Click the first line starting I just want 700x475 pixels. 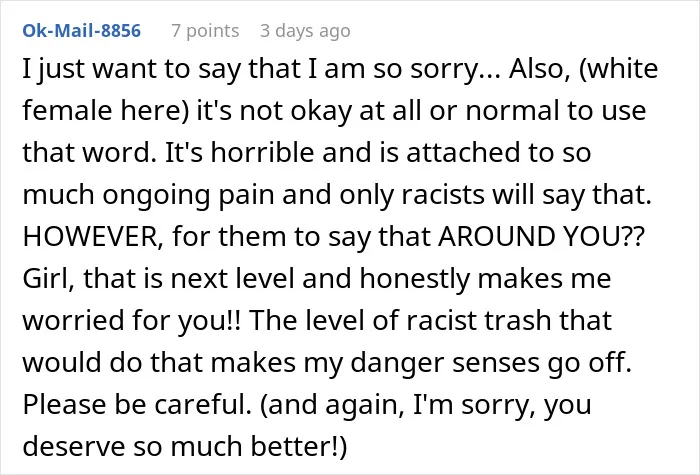click(x=340, y=69)
